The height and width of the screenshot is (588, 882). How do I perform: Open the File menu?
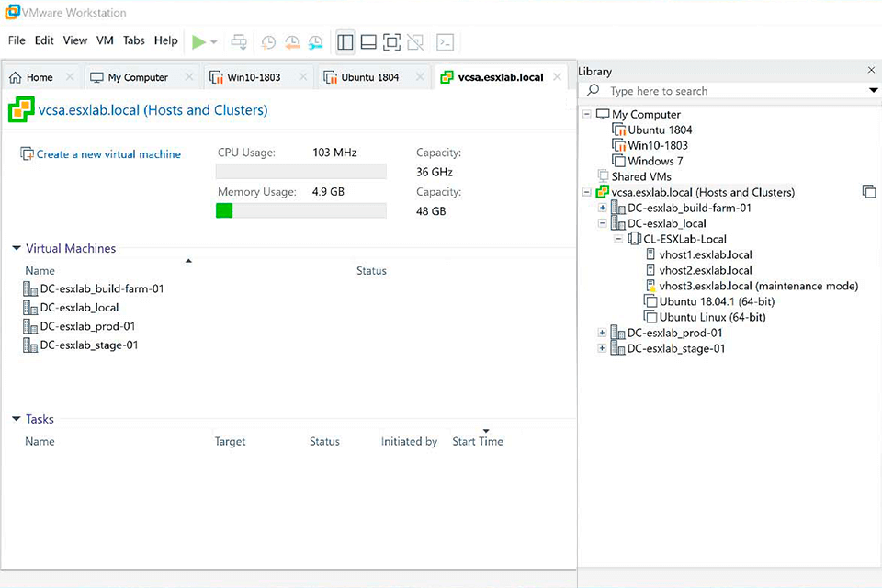point(17,40)
